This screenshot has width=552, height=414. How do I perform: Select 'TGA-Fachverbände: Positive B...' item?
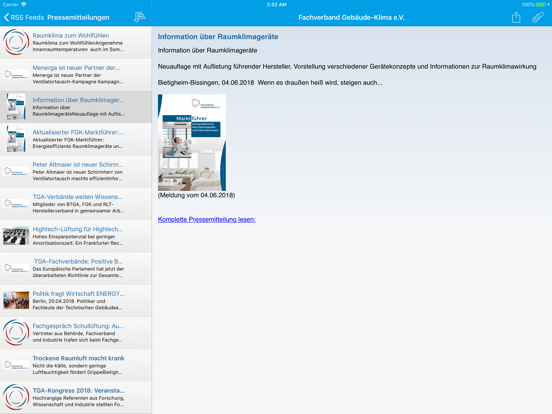pyautogui.click(x=76, y=269)
